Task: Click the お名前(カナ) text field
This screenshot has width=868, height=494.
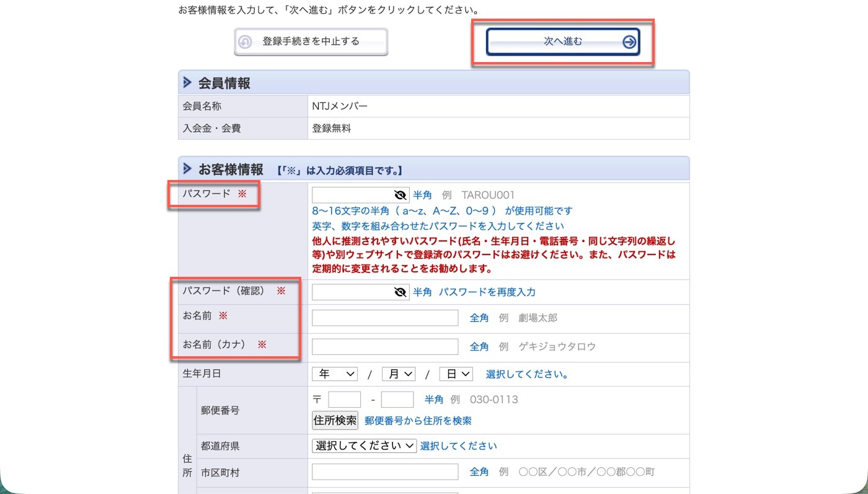Action: click(x=385, y=346)
